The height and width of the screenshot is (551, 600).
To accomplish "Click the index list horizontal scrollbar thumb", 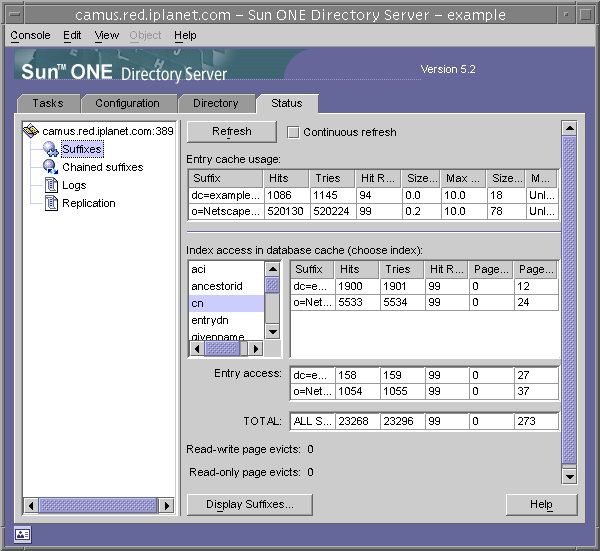I will (x=222, y=349).
